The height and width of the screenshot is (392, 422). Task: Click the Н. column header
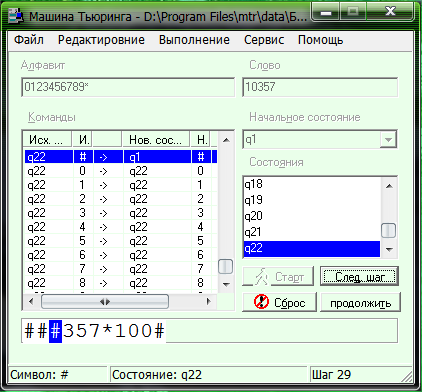point(201,140)
